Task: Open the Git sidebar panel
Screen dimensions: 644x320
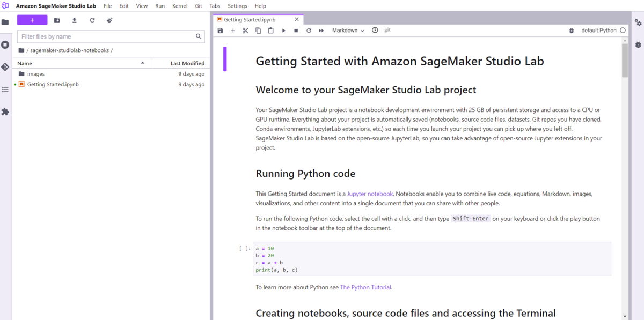Action: [x=5, y=67]
